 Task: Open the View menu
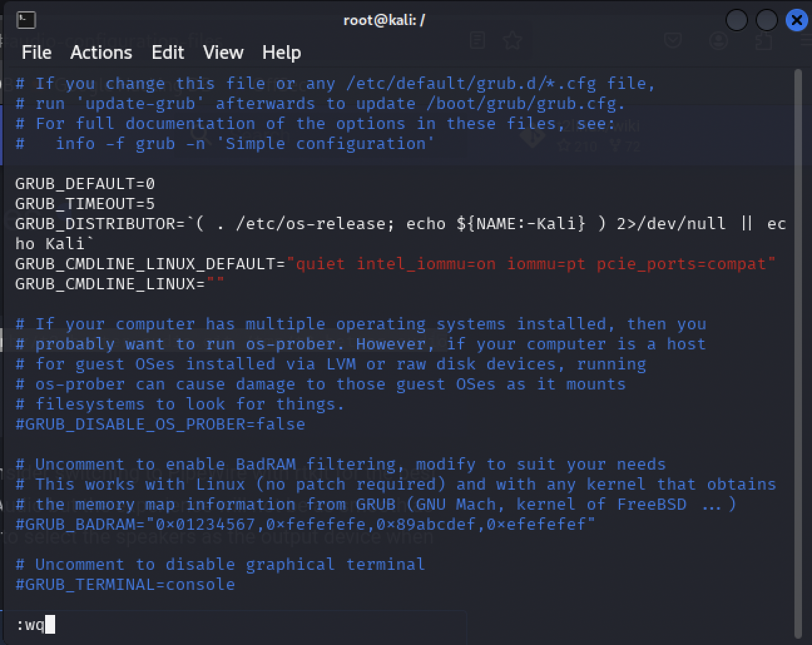pos(222,53)
